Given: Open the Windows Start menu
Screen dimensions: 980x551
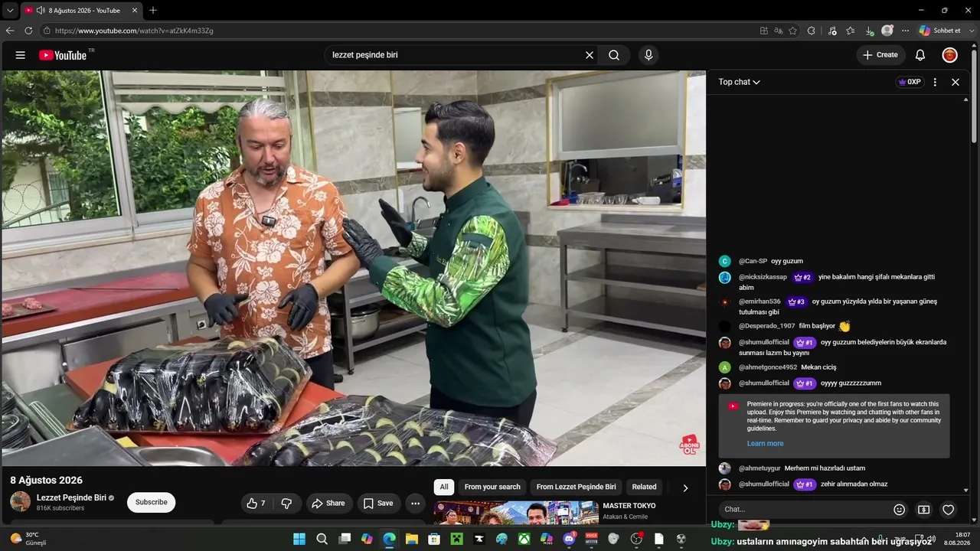Looking at the screenshot, I should point(299,539).
